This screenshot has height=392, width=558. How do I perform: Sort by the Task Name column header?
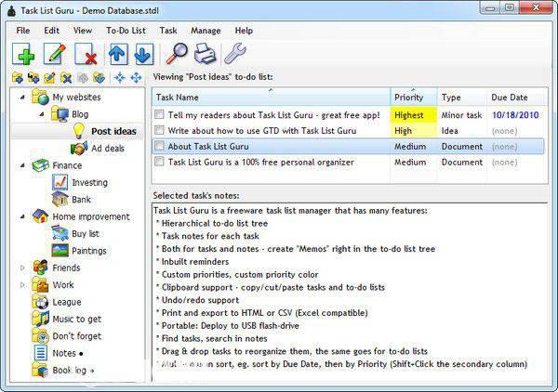pos(272,97)
